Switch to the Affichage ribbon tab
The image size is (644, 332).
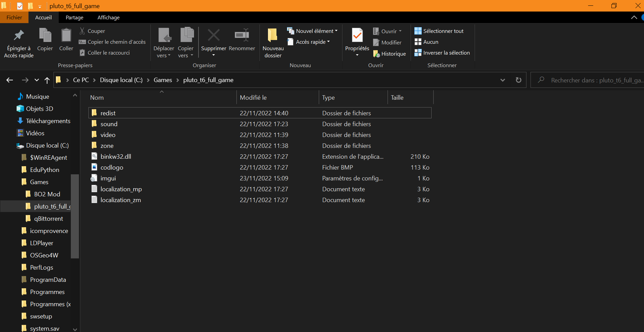click(x=108, y=17)
